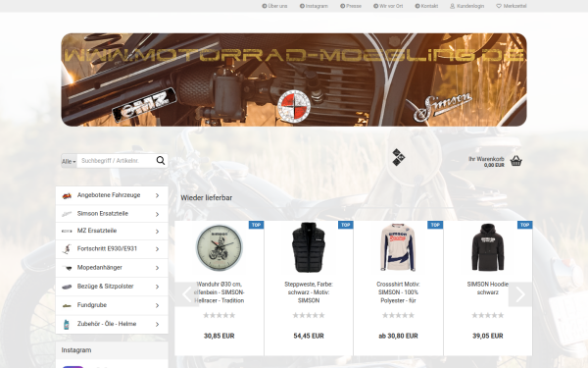This screenshot has width=588, height=368.
Task: Open the Steppweste vest product image
Action: click(x=309, y=248)
